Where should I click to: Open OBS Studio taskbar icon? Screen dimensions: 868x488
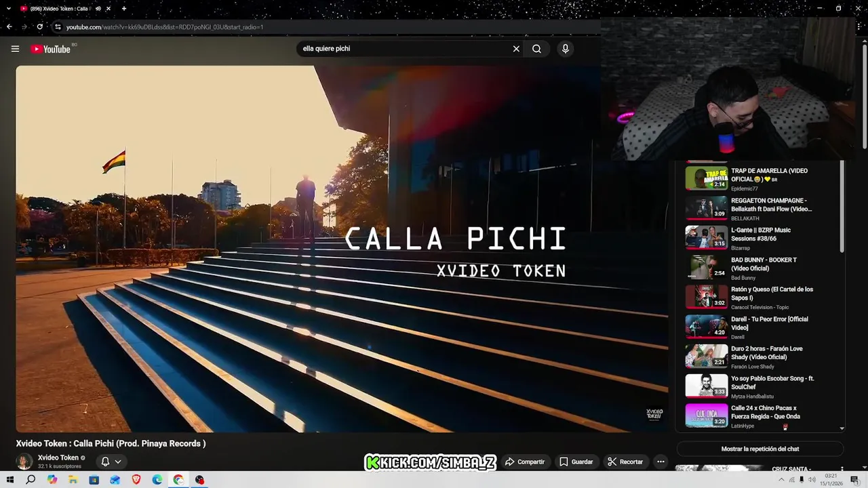(199, 480)
